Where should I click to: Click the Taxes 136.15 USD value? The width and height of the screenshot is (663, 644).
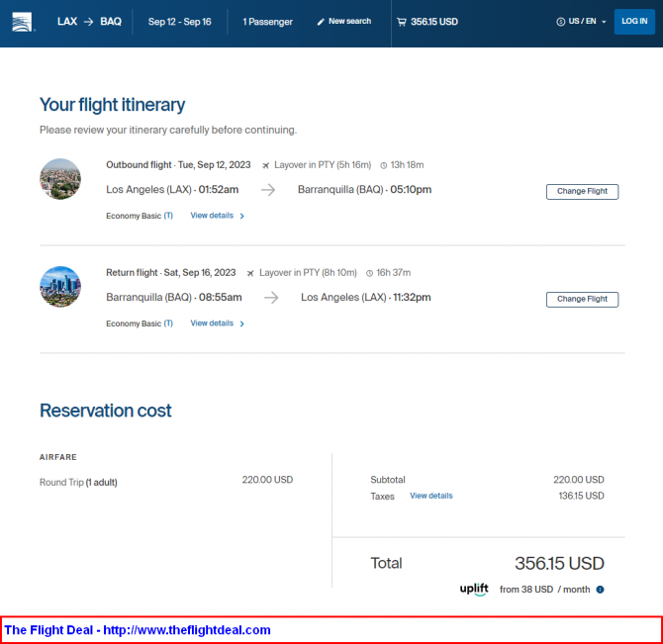[581, 496]
